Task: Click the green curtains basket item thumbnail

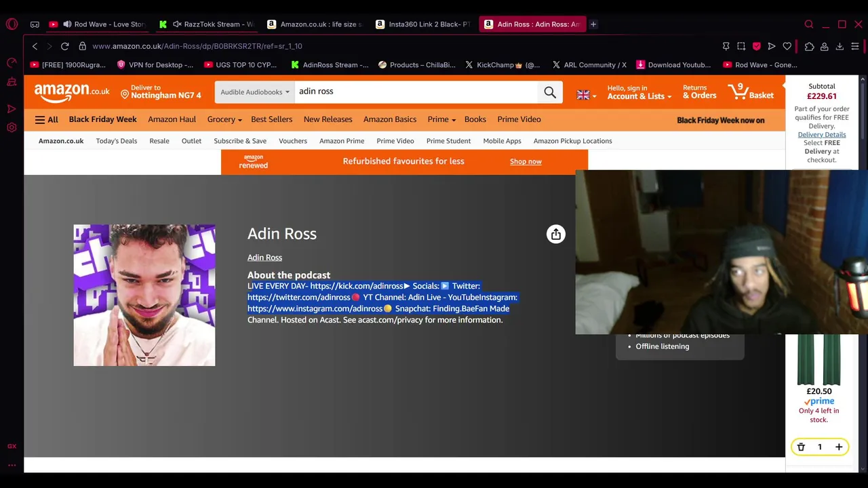Action: (x=819, y=359)
